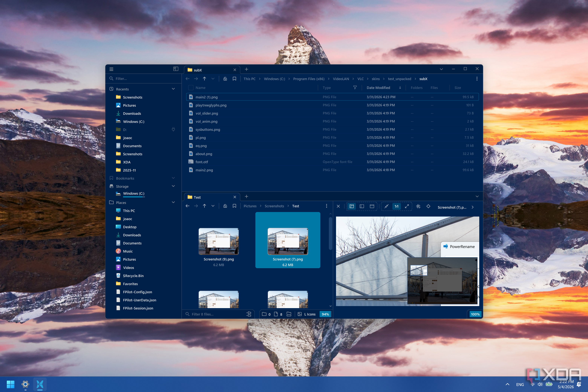Collapse the Storage section
Image resolution: width=588 pixels, height=392 pixels.
coord(173,186)
